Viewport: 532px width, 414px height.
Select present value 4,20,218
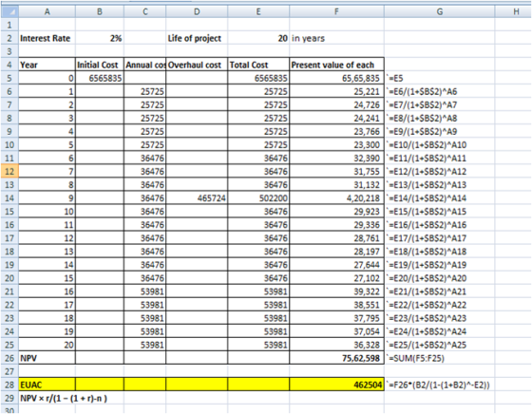336,198
